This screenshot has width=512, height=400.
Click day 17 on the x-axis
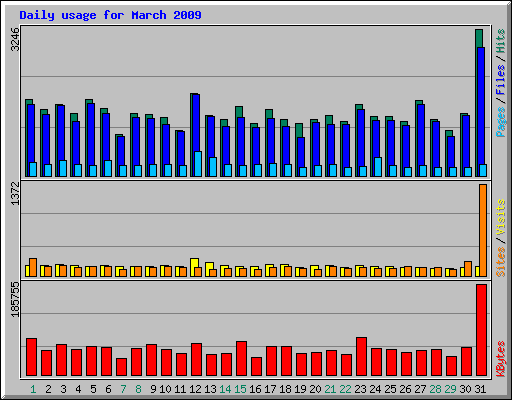point(270,389)
